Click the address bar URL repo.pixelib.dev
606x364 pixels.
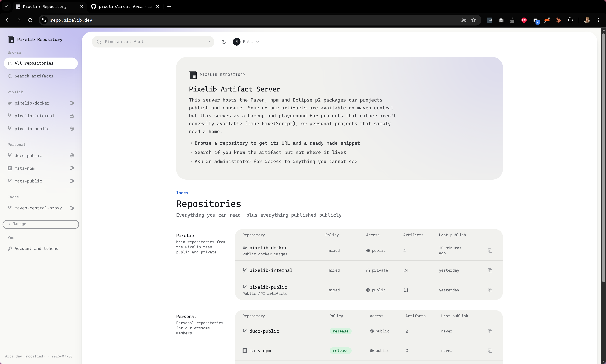(71, 20)
